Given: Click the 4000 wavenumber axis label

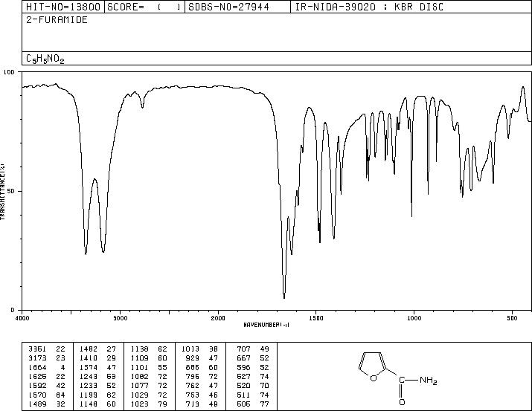Looking at the screenshot, I should [22, 318].
